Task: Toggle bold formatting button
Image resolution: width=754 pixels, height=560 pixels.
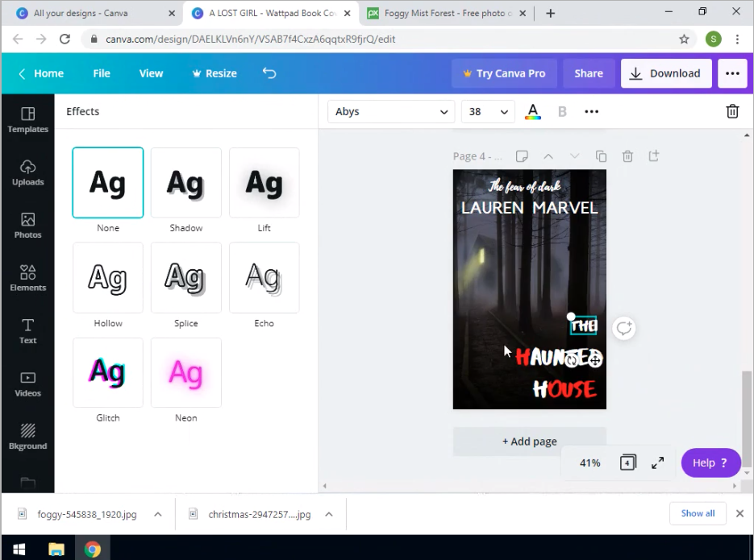Action: 561,112
